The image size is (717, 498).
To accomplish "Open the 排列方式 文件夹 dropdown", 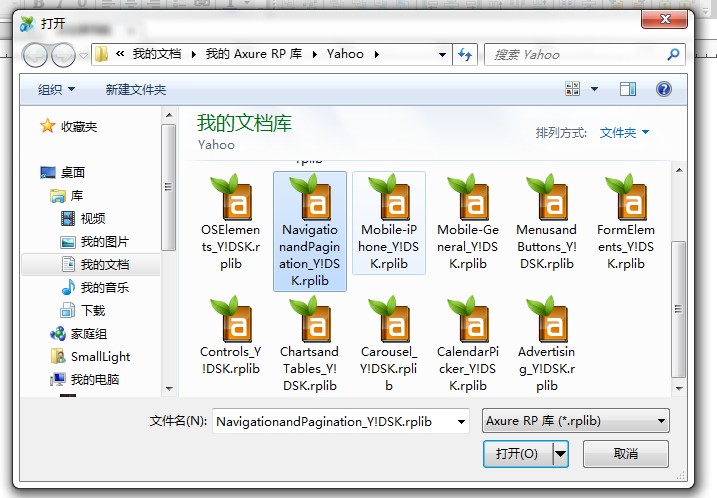I will coord(624,133).
